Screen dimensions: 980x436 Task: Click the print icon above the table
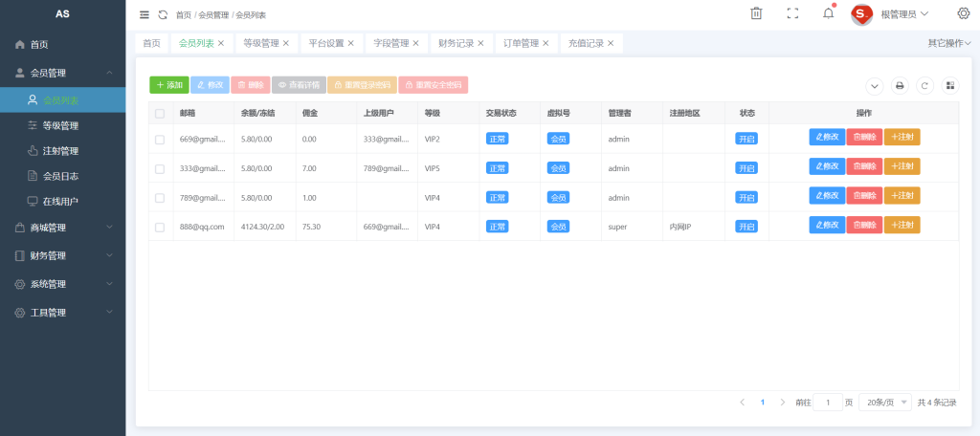pos(900,85)
